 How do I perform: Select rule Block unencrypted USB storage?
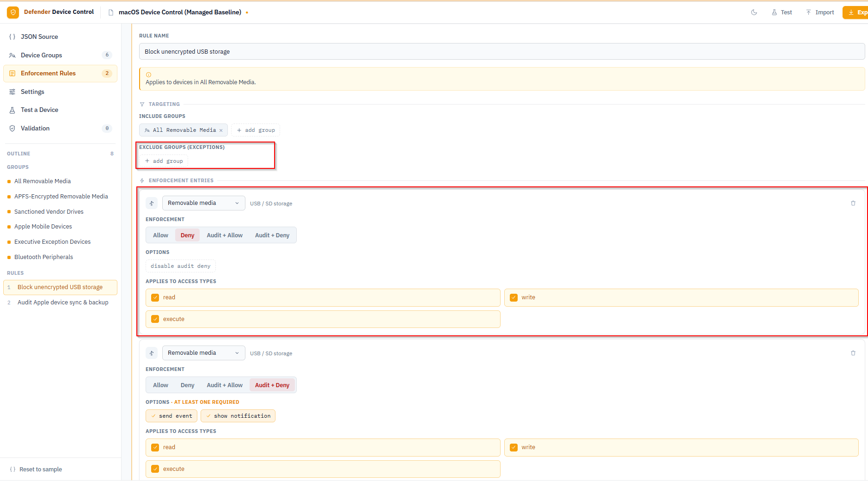pyautogui.click(x=61, y=287)
